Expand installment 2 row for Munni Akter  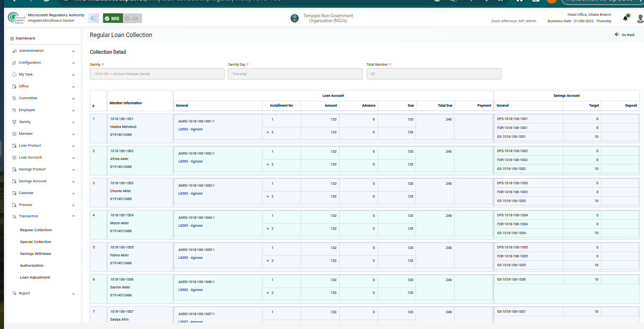(x=268, y=229)
